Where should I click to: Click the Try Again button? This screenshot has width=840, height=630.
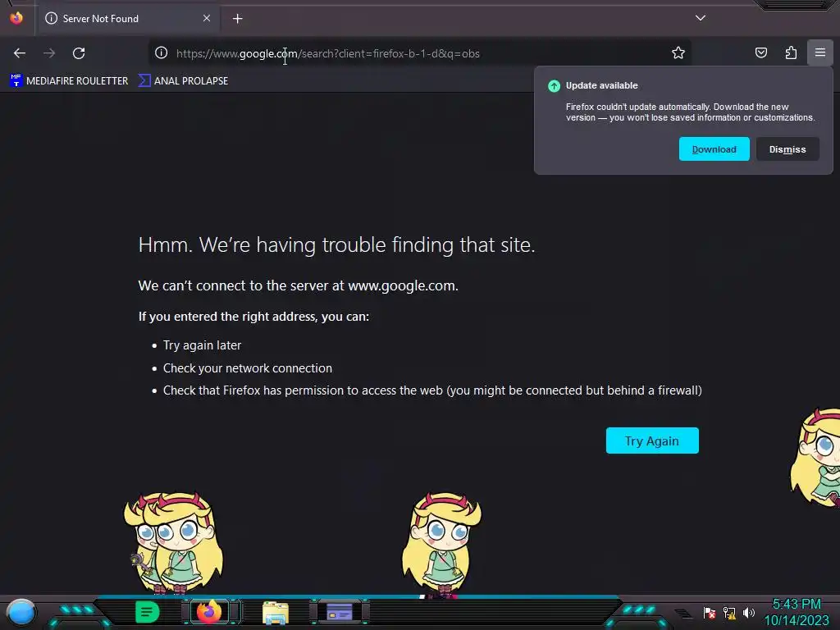(652, 441)
